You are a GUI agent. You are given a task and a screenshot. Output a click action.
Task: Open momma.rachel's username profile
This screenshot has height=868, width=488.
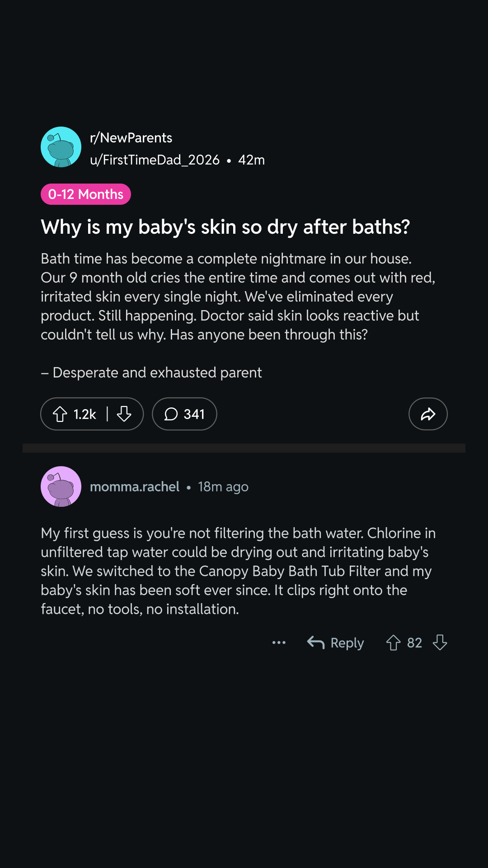pos(135,486)
